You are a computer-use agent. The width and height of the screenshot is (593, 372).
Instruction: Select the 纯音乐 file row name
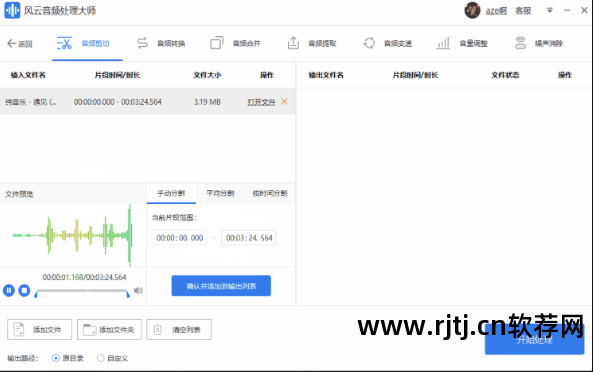pyautogui.click(x=31, y=102)
